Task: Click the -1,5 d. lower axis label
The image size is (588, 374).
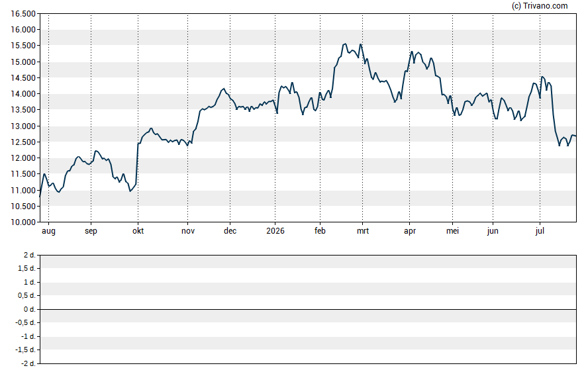Action: click(x=26, y=350)
